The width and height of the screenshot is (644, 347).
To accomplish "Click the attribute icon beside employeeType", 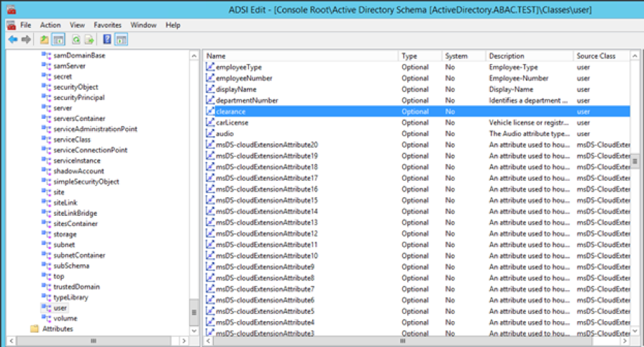I will pyautogui.click(x=210, y=67).
